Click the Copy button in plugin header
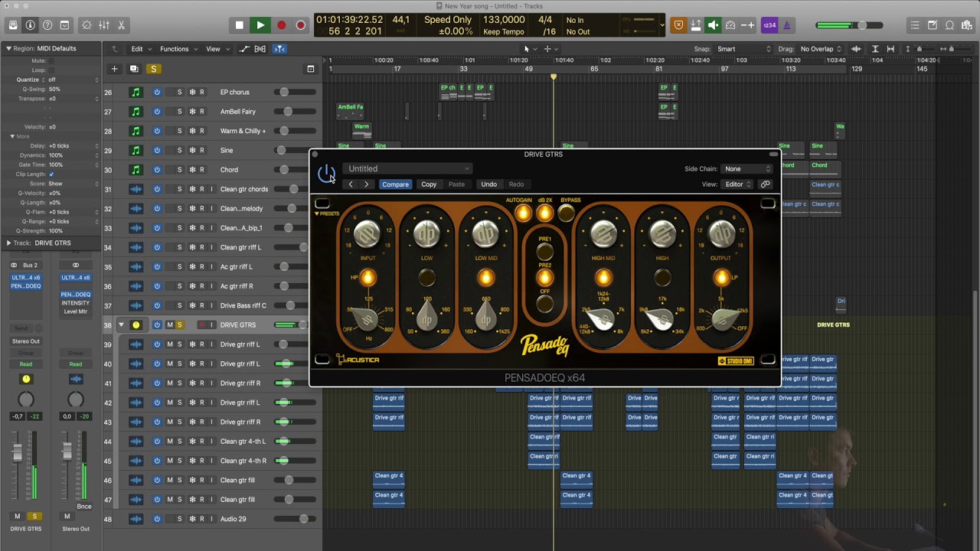Image resolution: width=980 pixels, height=551 pixels. click(x=429, y=184)
